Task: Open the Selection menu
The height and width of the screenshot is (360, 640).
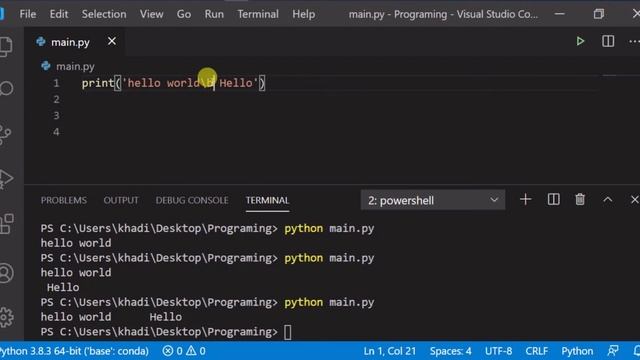Action: click(x=104, y=14)
